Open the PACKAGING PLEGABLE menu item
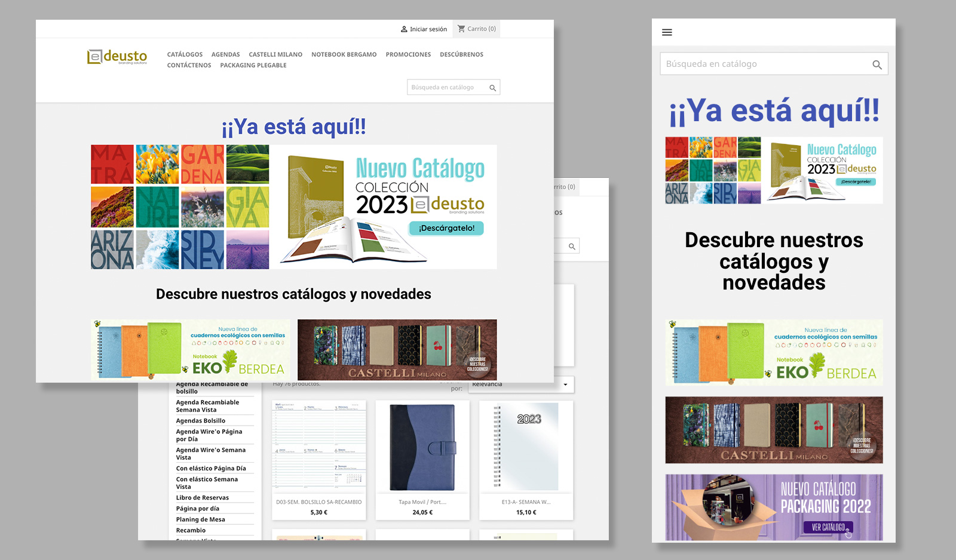 pos(253,65)
